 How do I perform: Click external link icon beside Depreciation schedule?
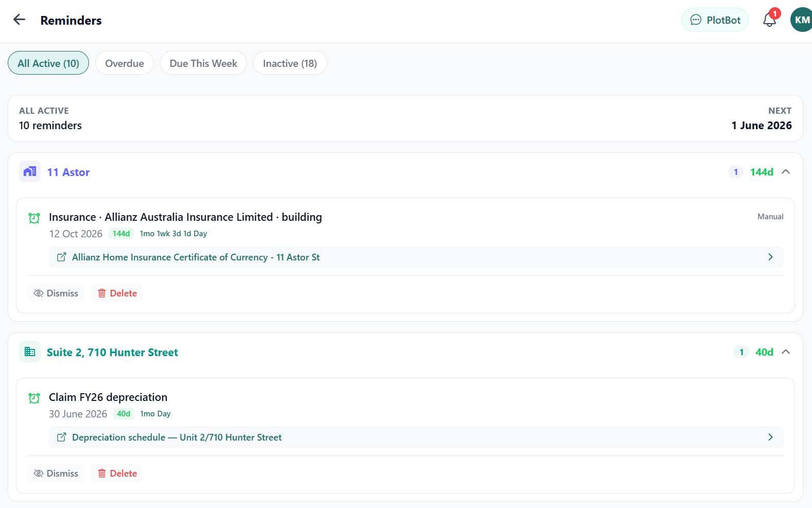61,437
